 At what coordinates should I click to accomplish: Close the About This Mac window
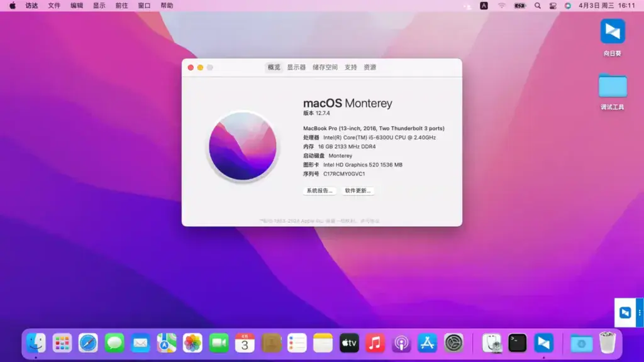191,67
